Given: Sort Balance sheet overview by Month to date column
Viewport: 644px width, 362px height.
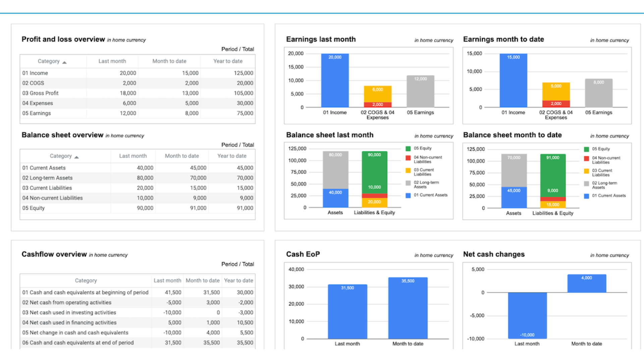Looking at the screenshot, I should pyautogui.click(x=182, y=156).
